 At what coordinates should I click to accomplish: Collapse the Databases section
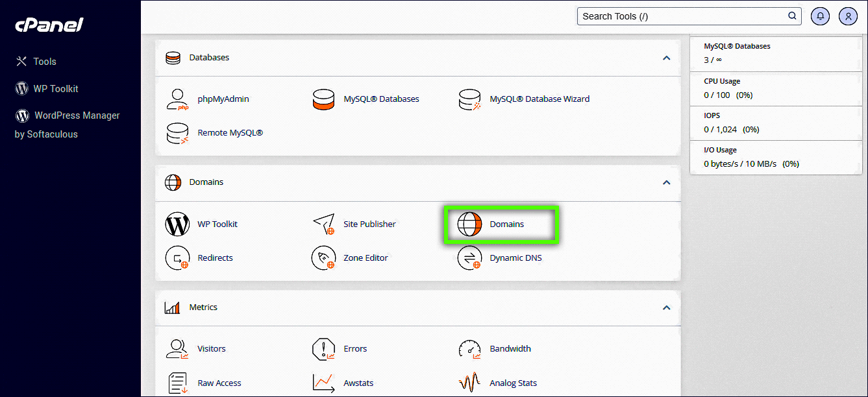point(666,58)
